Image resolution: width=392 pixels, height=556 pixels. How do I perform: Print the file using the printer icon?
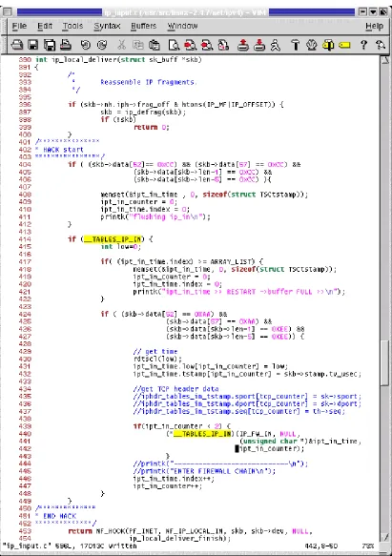tap(66, 45)
